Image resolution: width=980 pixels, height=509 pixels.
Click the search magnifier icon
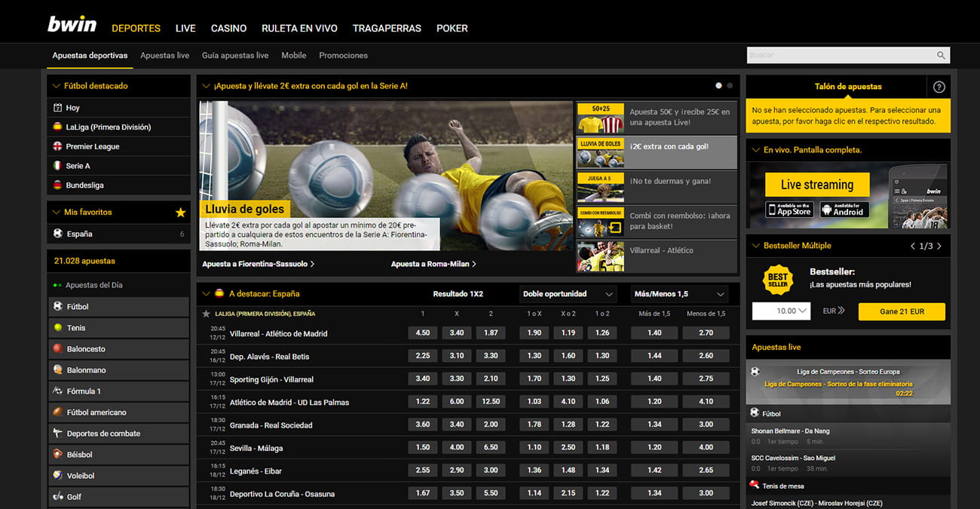click(941, 55)
